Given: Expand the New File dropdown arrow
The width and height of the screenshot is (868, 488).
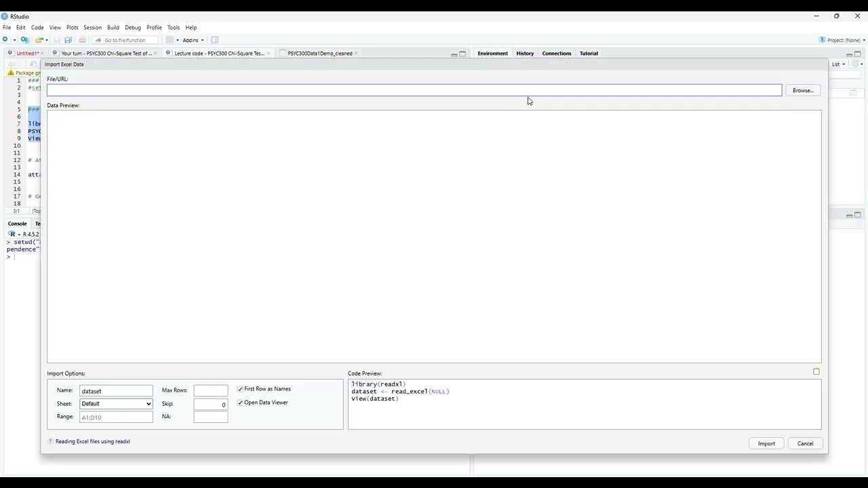Looking at the screenshot, I should tap(14, 40).
